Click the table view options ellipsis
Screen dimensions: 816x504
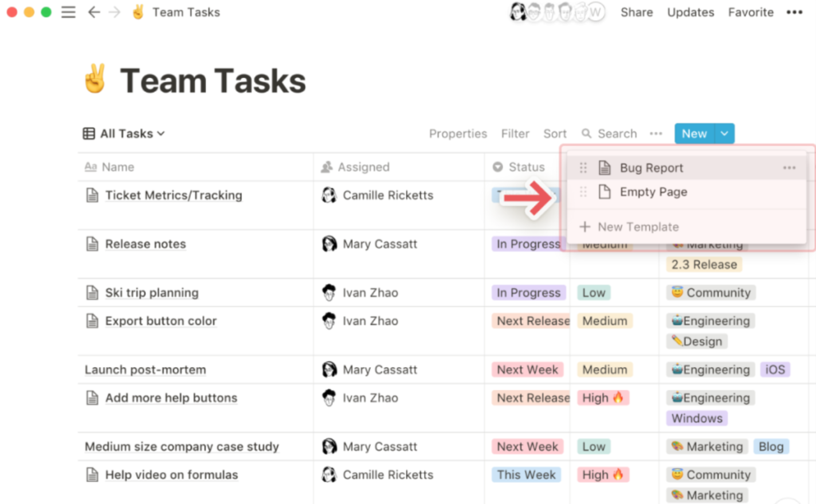(656, 133)
